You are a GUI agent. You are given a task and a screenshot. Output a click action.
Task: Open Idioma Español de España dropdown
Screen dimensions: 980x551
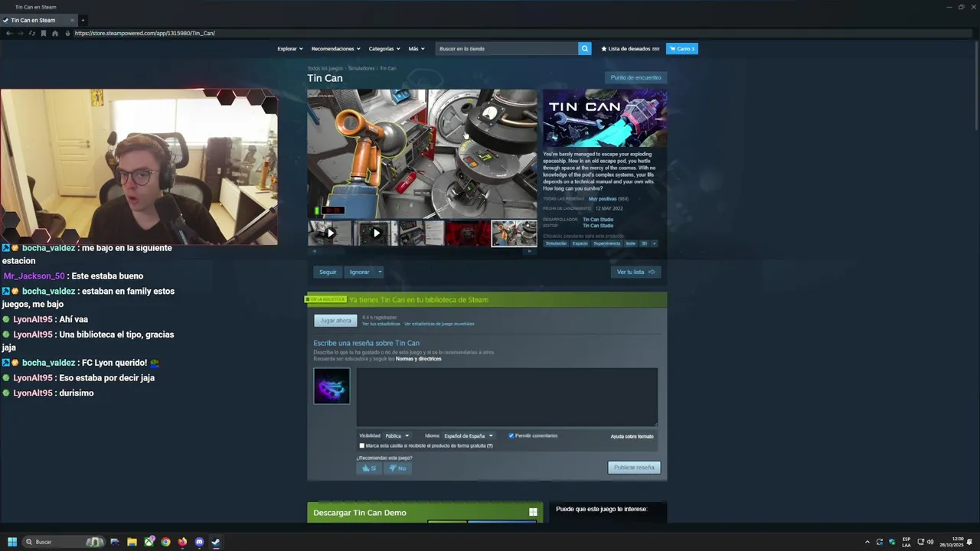click(x=468, y=435)
